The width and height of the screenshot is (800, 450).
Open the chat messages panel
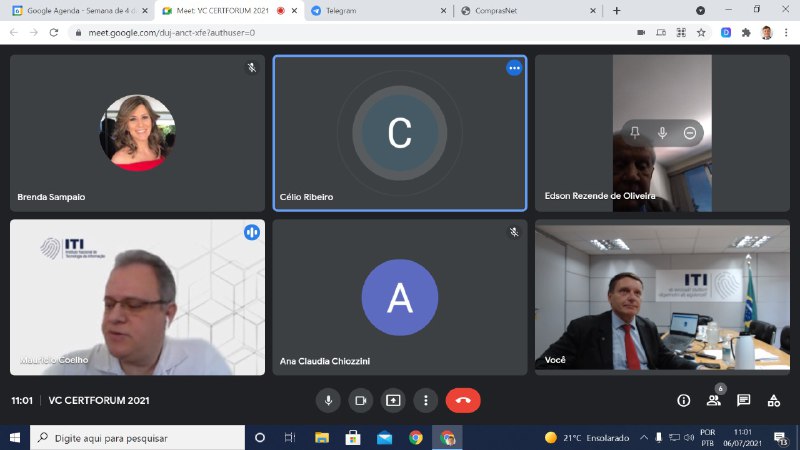click(x=744, y=400)
